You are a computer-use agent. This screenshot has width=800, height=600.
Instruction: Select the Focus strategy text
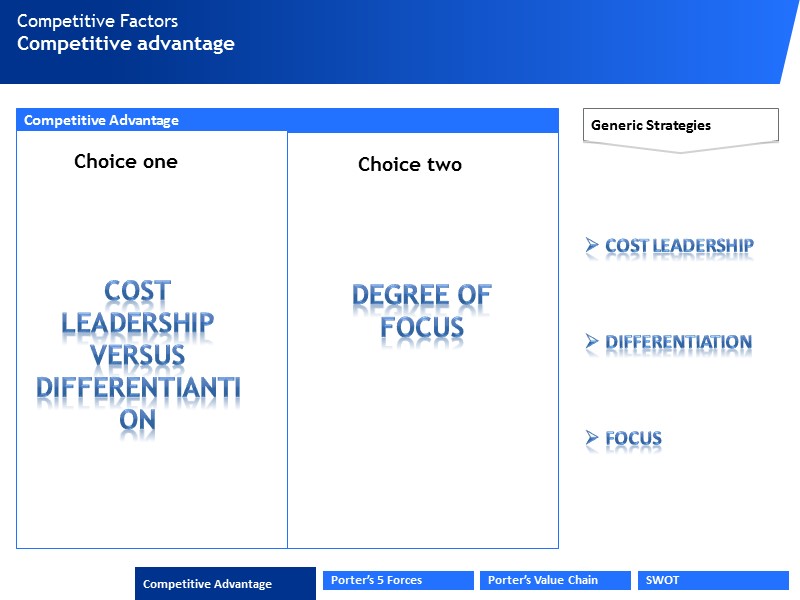633,439
